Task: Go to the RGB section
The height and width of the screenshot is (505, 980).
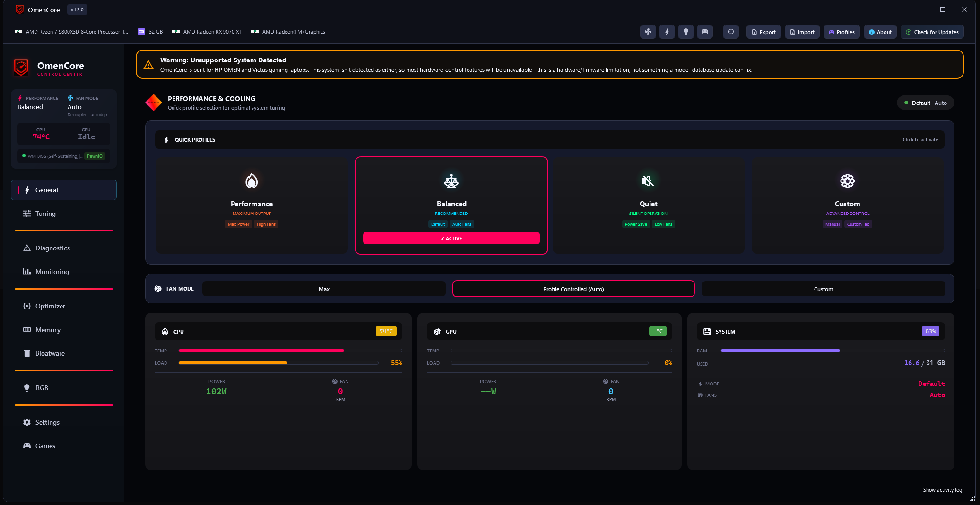Action: (64, 388)
